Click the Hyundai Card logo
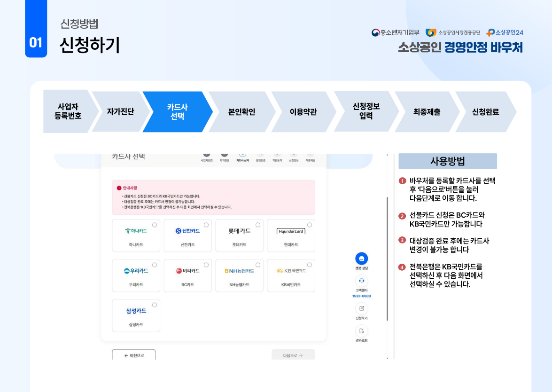 pos(291,231)
